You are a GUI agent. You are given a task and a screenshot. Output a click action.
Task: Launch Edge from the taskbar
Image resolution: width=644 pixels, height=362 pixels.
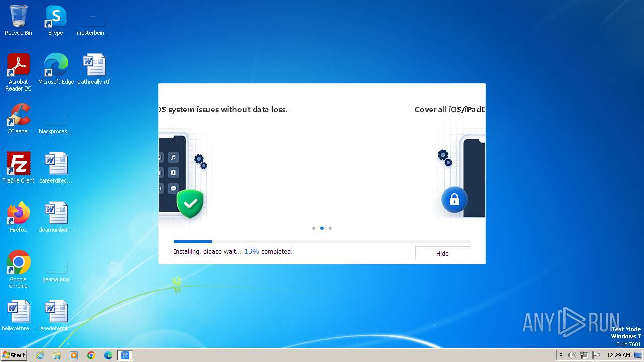pos(108,355)
